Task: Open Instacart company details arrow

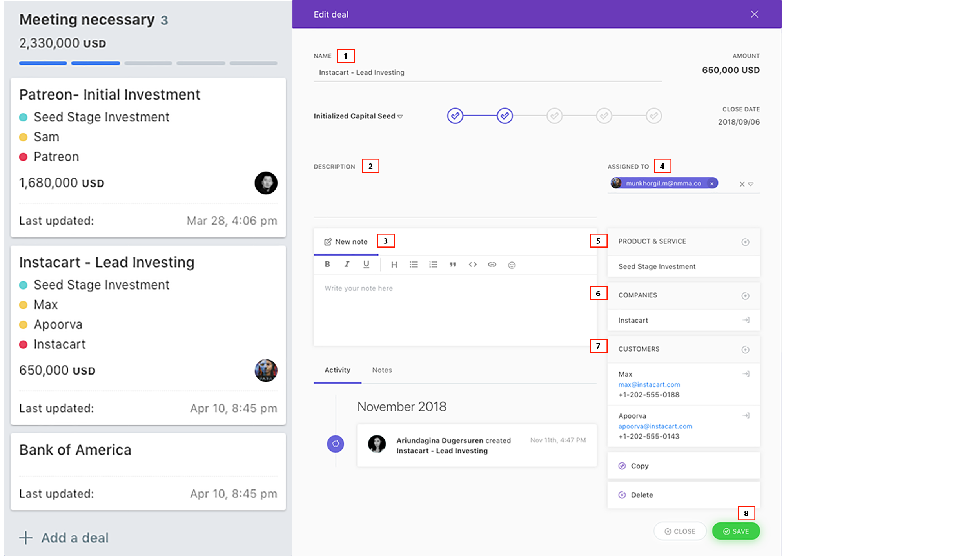Action: click(746, 320)
